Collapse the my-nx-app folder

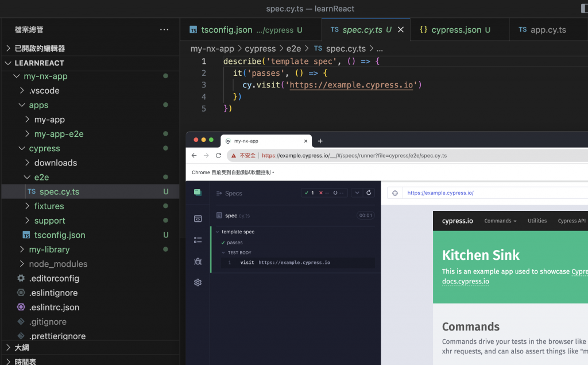click(90, 76)
